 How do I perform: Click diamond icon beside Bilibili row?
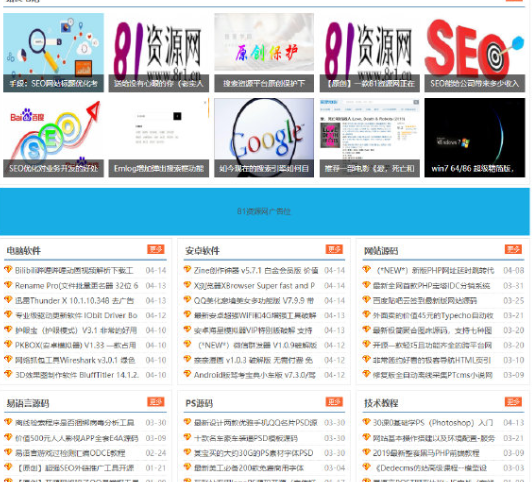click(x=8, y=269)
